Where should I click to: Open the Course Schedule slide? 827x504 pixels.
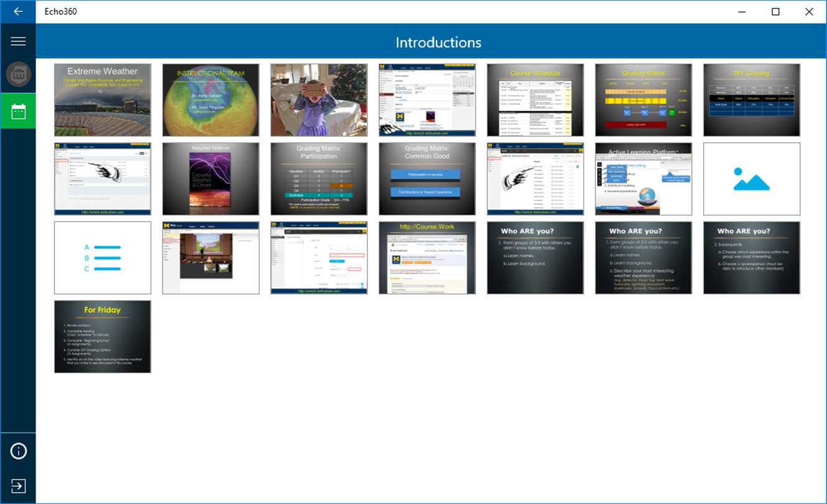(536, 100)
